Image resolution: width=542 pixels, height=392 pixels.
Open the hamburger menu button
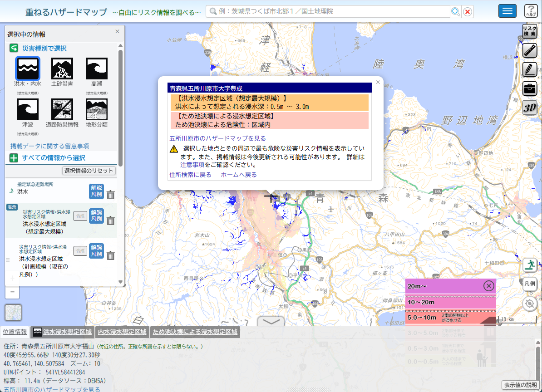(507, 11)
